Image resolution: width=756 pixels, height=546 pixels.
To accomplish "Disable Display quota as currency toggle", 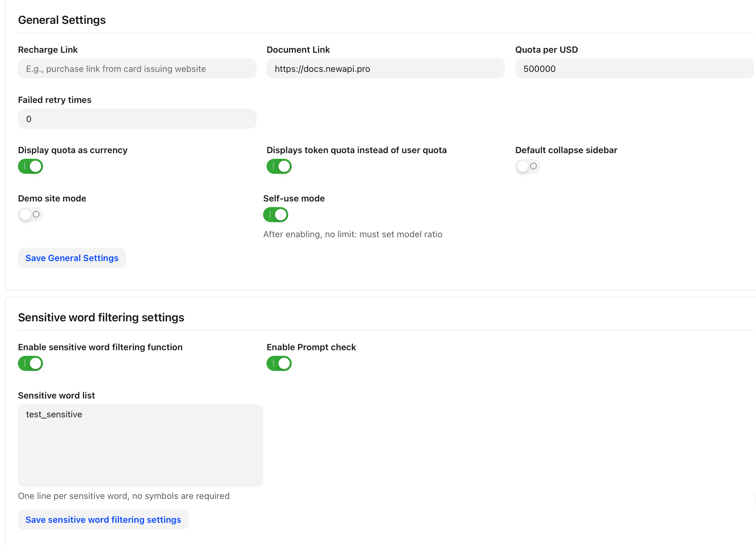I will [30, 166].
